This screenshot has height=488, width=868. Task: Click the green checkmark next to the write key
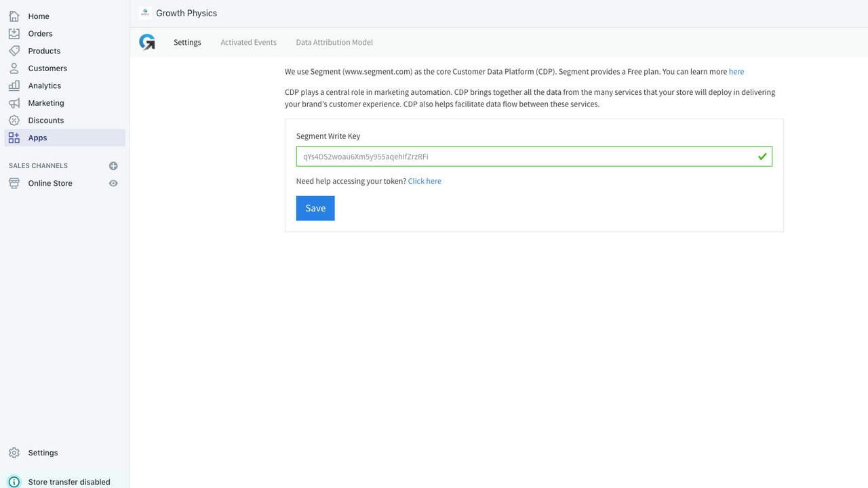762,156
